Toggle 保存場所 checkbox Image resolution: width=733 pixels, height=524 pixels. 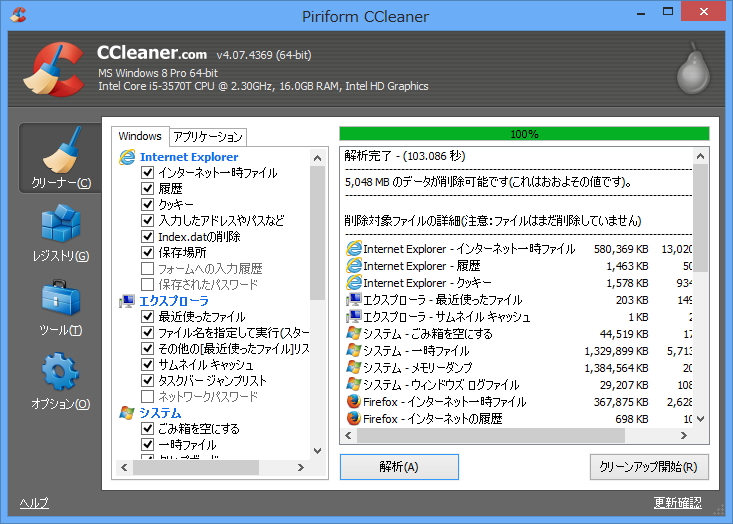(x=147, y=252)
